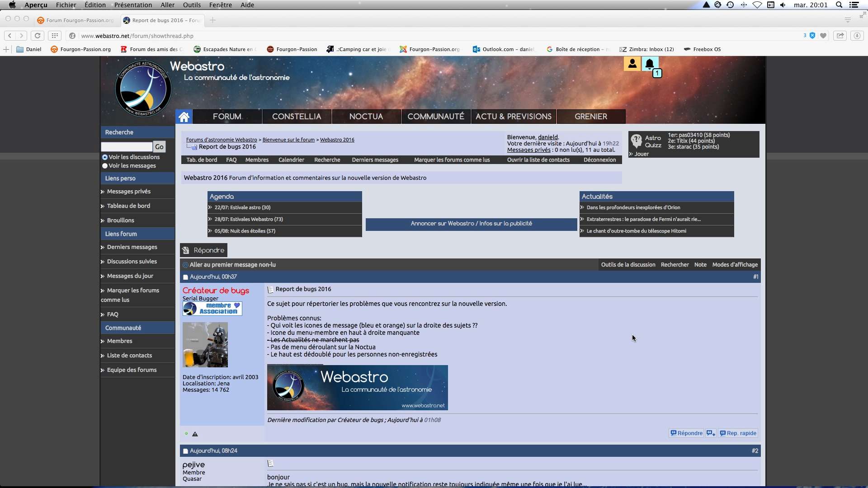
Task: Click the Recherche search text field
Action: coord(127,147)
